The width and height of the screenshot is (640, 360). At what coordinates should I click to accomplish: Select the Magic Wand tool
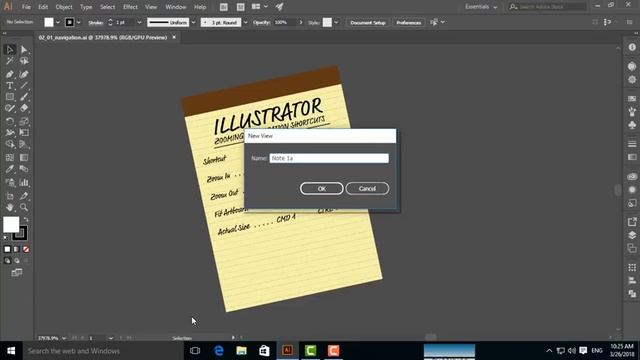click(x=10, y=61)
